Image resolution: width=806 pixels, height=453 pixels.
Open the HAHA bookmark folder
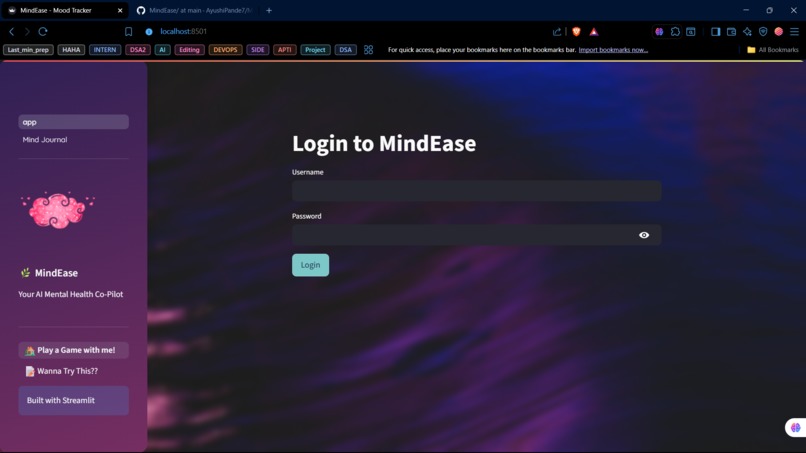tap(71, 50)
